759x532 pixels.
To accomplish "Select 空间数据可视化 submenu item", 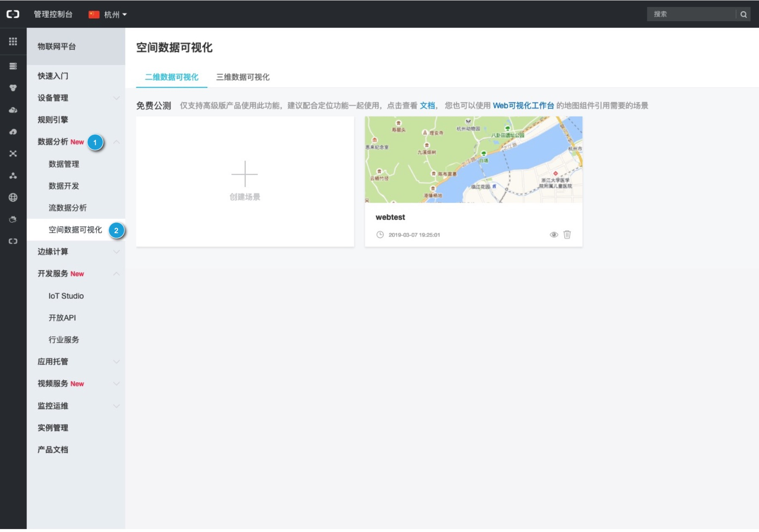I will coord(76,230).
